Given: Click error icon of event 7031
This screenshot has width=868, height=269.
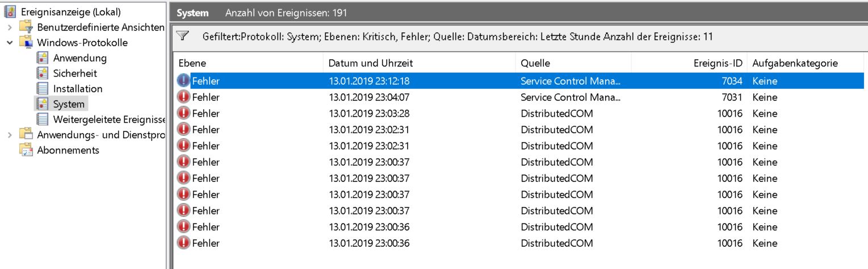Looking at the screenshot, I should point(184,97).
